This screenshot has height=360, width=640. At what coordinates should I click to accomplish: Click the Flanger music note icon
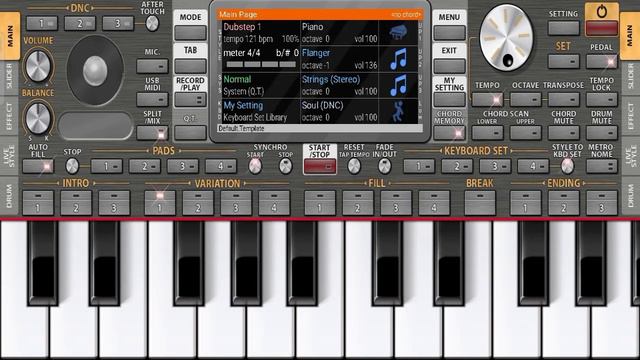tap(398, 59)
